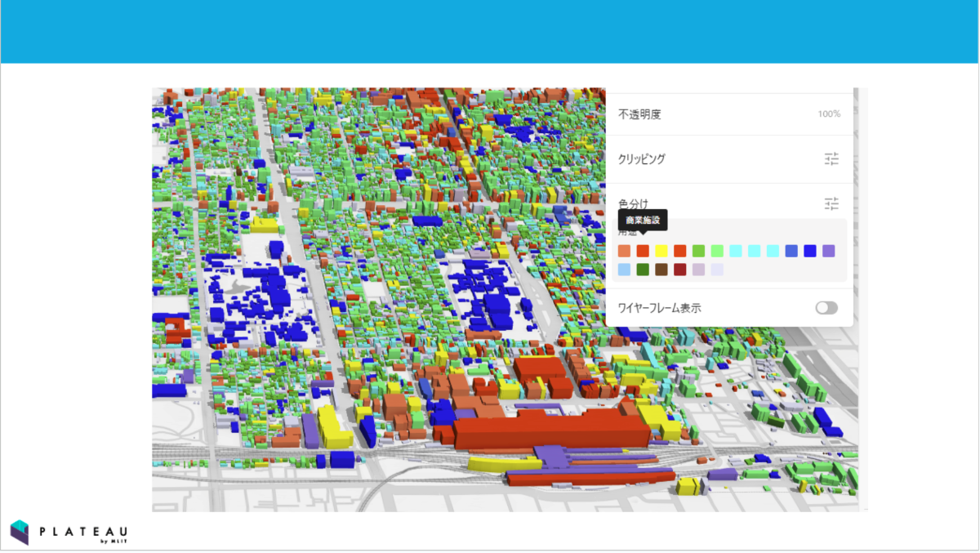
Task: Select the yellow legend swatch
Action: pos(661,251)
